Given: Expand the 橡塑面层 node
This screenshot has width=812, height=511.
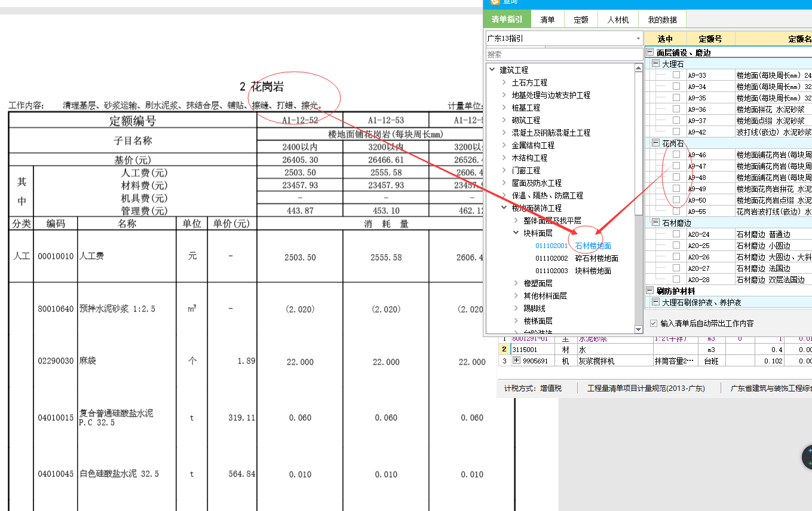Looking at the screenshot, I should tap(516, 283).
